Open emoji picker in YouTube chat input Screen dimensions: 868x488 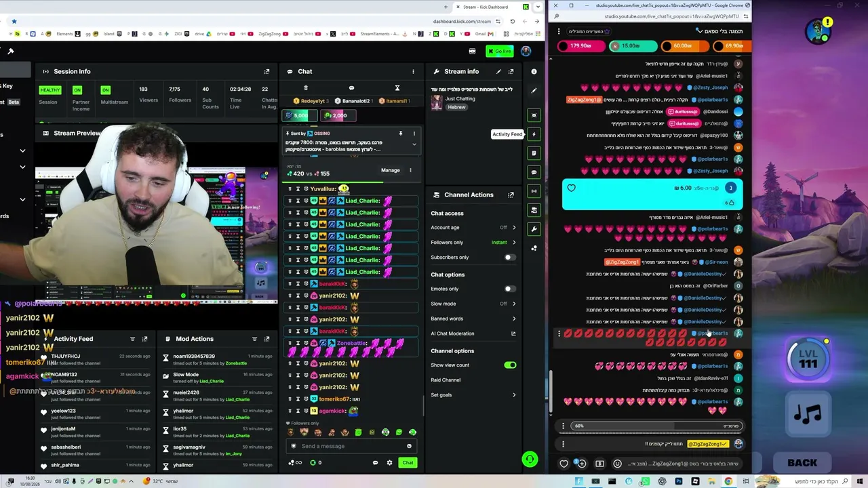[x=617, y=464]
